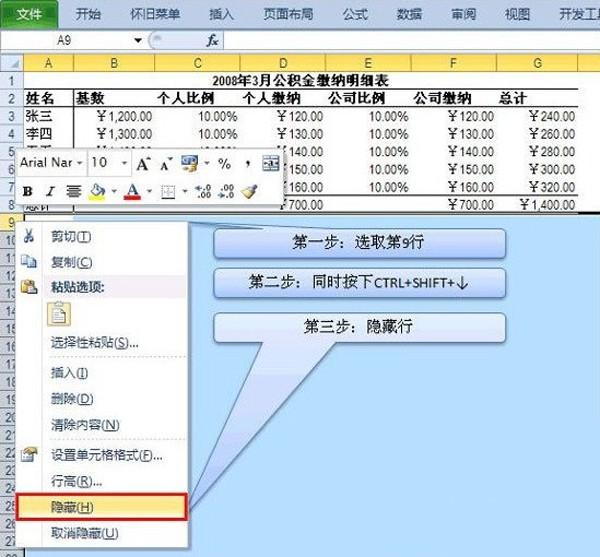This screenshot has height=557, width=600.
Task: Switch to the 开始 tab
Action: [88, 15]
